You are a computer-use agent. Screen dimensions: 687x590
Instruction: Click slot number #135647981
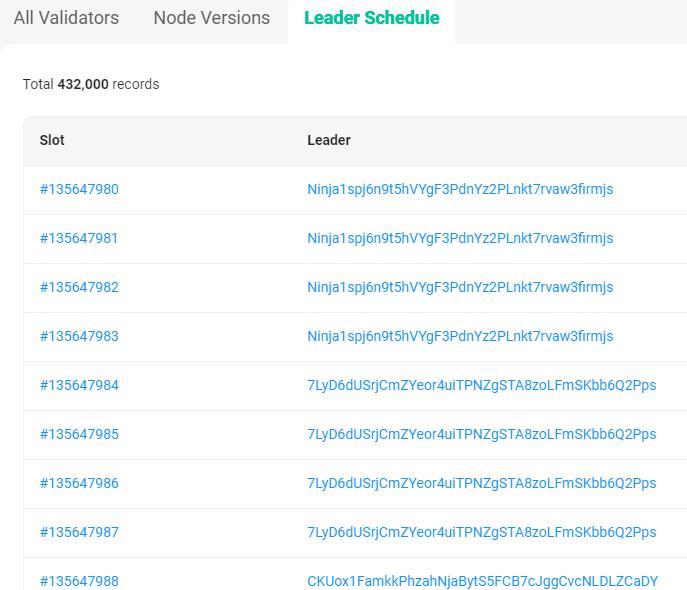click(x=79, y=238)
